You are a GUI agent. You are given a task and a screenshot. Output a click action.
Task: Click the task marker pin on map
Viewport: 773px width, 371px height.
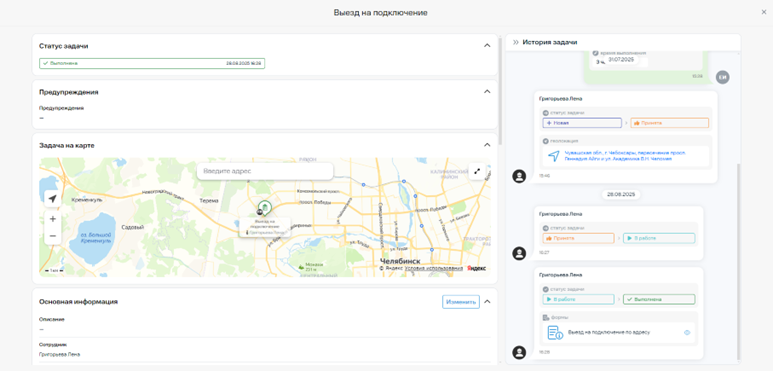pyautogui.click(x=265, y=207)
